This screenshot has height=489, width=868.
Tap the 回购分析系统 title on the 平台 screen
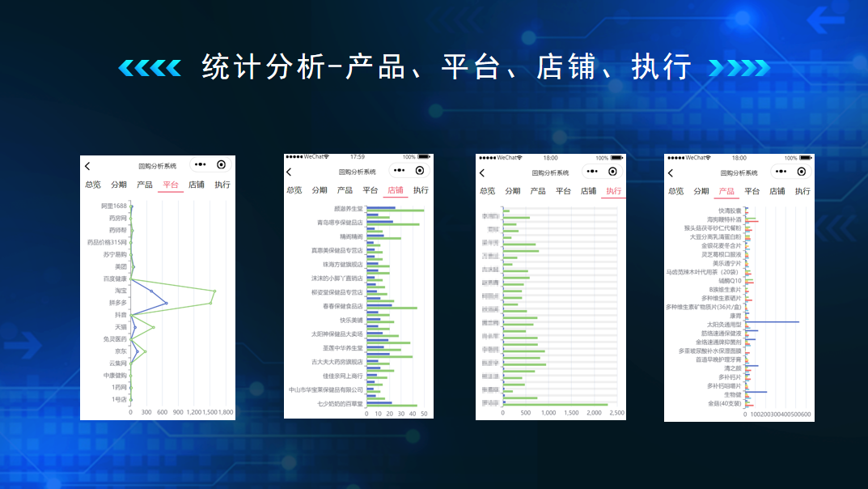pyautogui.click(x=159, y=164)
